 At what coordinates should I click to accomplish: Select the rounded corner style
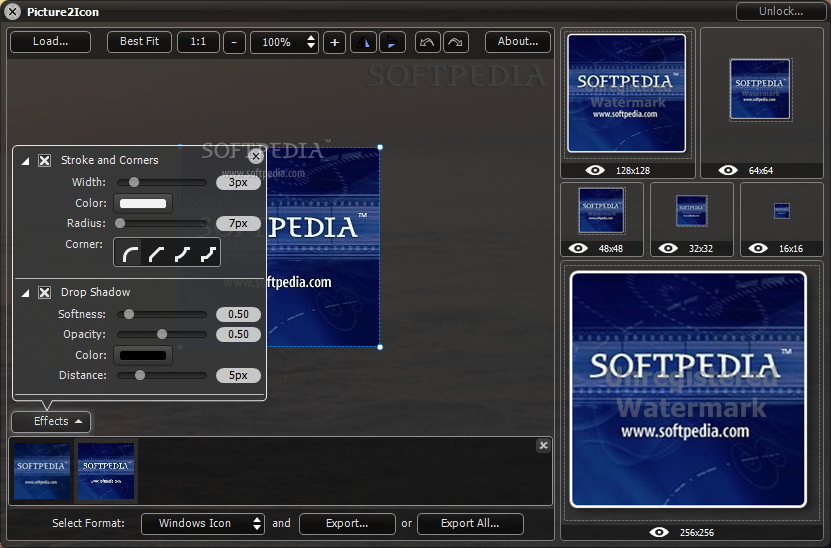point(129,254)
